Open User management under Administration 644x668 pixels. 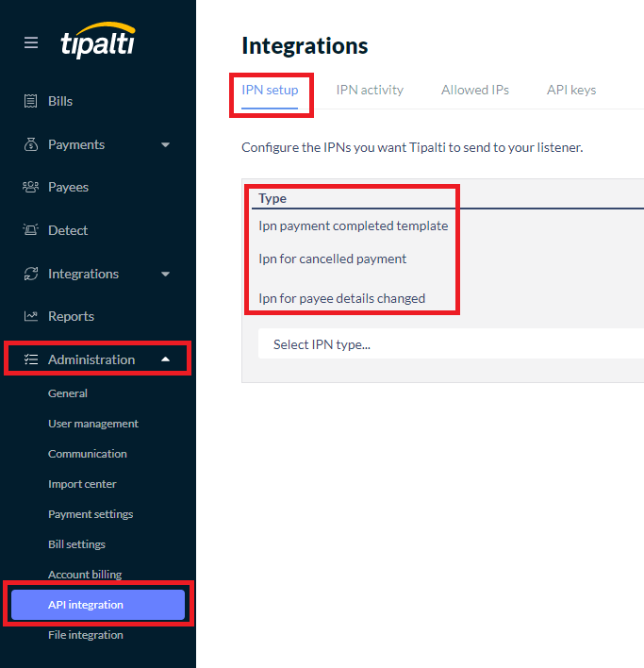(93, 424)
